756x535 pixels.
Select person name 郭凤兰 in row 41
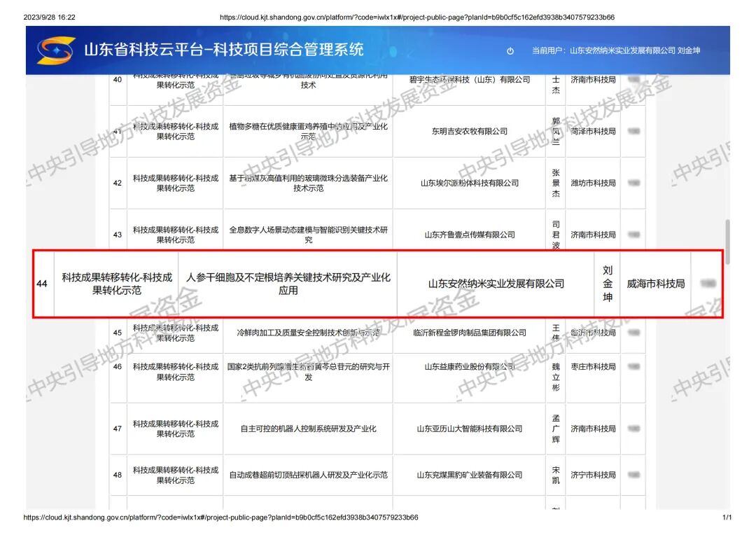[556, 131]
